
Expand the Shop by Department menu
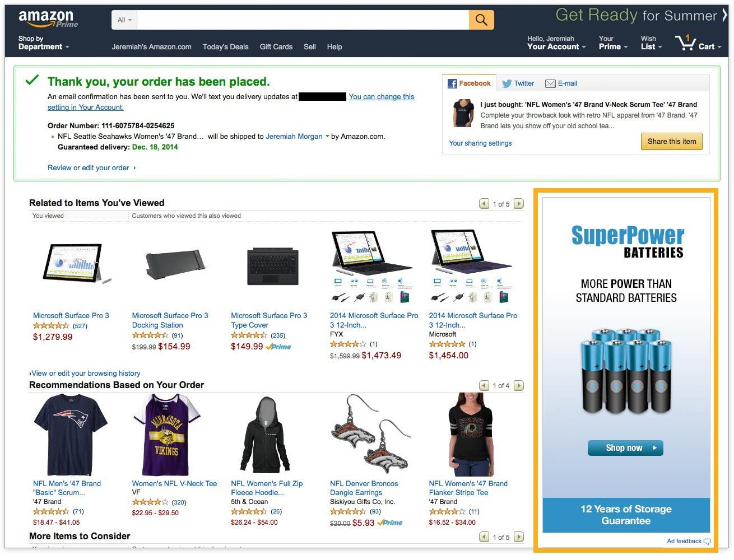(44, 43)
